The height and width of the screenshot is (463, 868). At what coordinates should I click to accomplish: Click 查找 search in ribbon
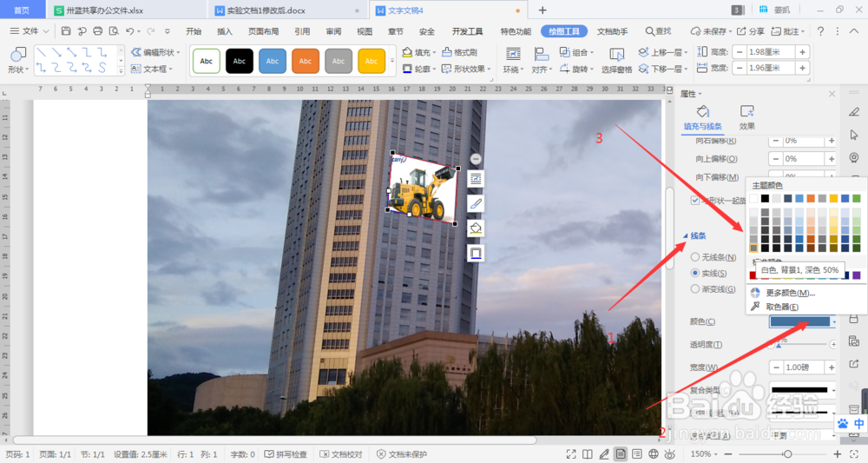658,31
